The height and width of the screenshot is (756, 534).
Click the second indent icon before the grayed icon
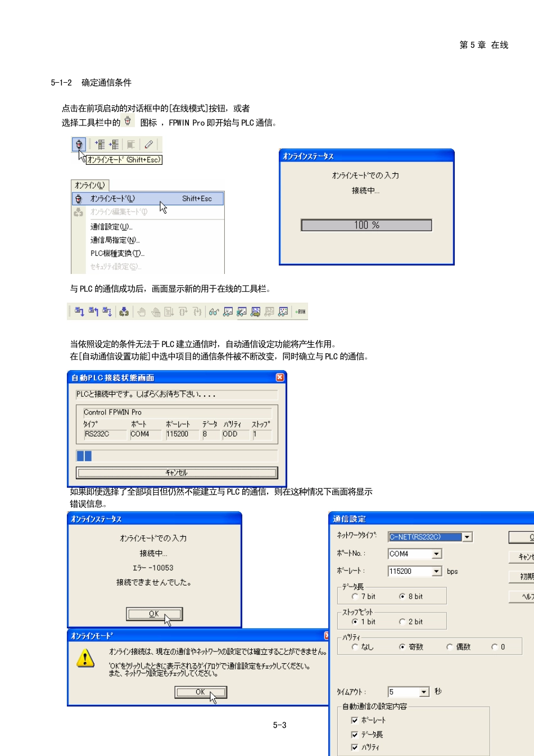pos(114,145)
